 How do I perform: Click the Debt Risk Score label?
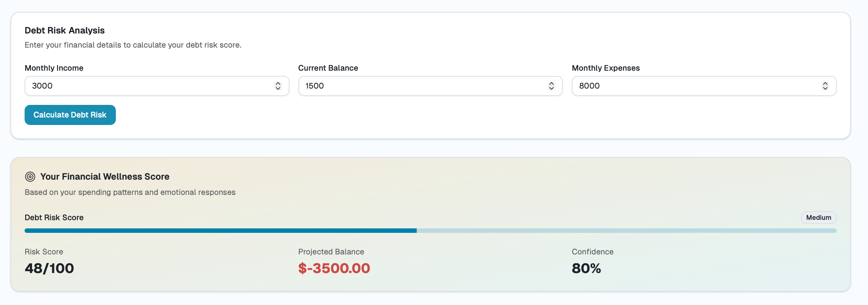pos(54,218)
